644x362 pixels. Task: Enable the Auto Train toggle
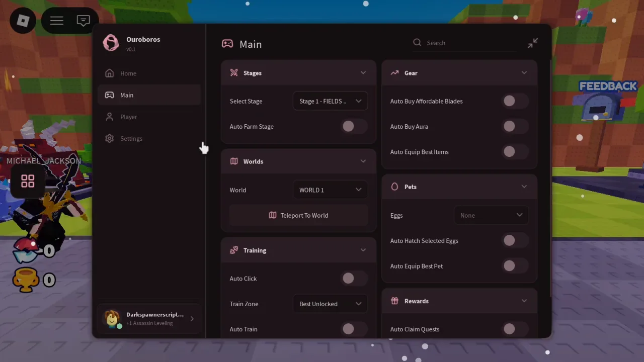(x=354, y=329)
